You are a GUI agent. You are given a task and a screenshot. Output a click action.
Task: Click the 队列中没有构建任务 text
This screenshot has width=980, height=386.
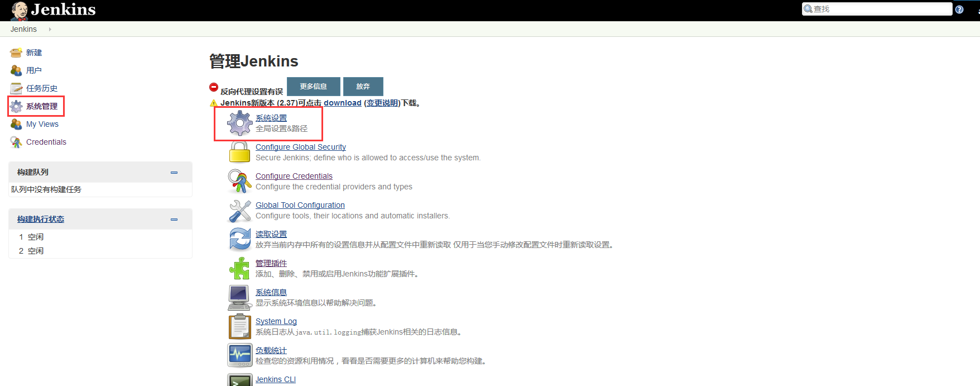pyautogui.click(x=46, y=189)
